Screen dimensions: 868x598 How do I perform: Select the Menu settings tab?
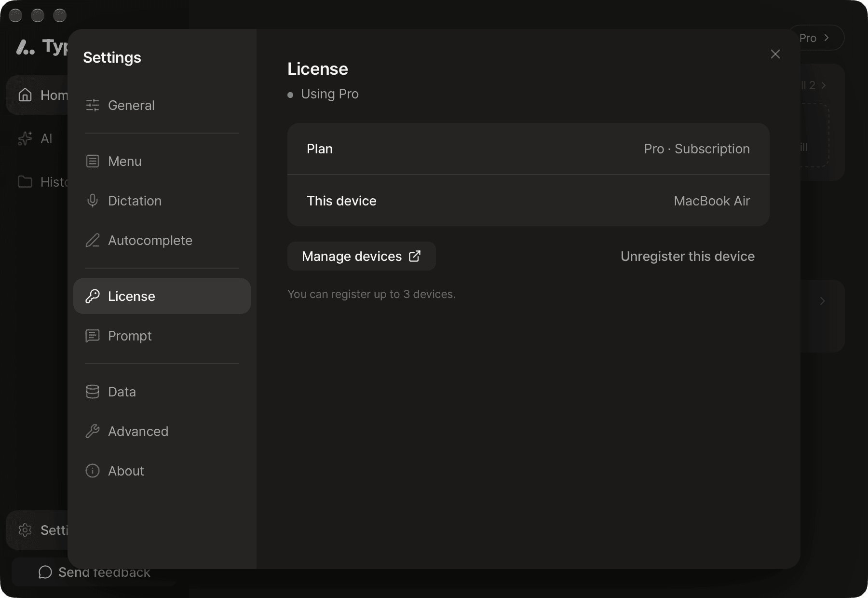coord(162,161)
